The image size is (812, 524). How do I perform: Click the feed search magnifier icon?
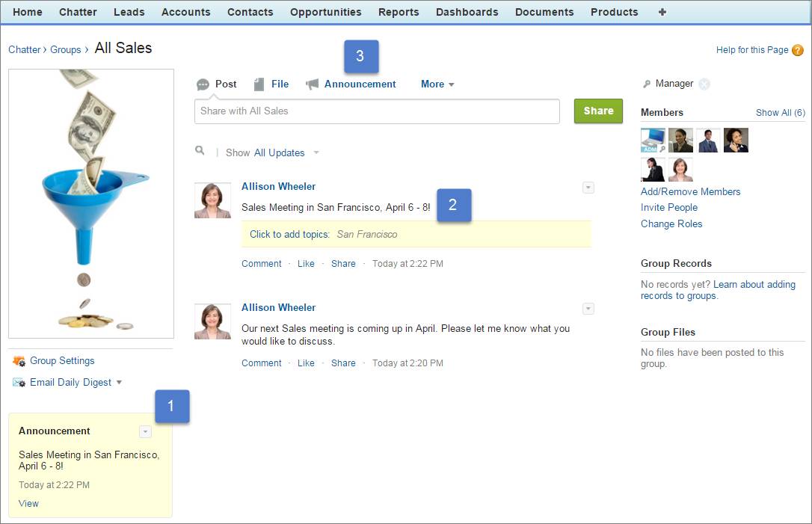200,151
